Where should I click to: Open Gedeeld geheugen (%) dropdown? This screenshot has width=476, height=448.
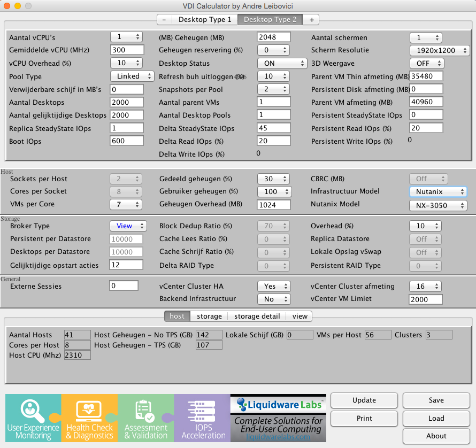273,179
